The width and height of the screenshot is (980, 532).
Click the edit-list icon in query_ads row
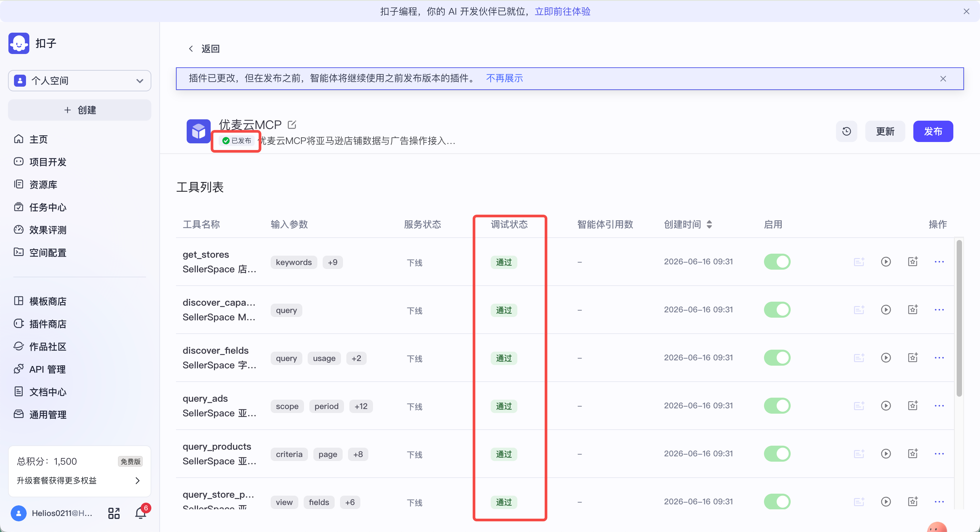click(859, 406)
